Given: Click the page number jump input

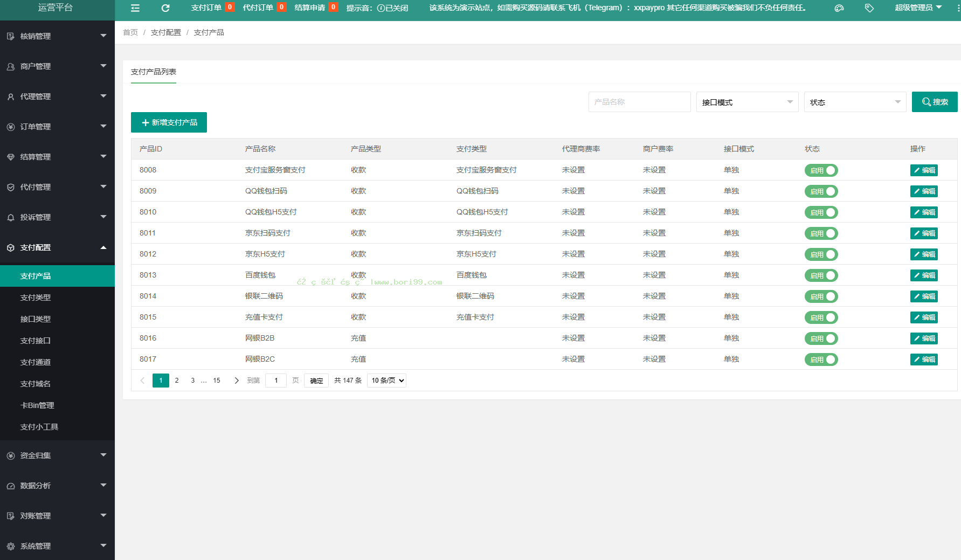Looking at the screenshot, I should point(276,381).
